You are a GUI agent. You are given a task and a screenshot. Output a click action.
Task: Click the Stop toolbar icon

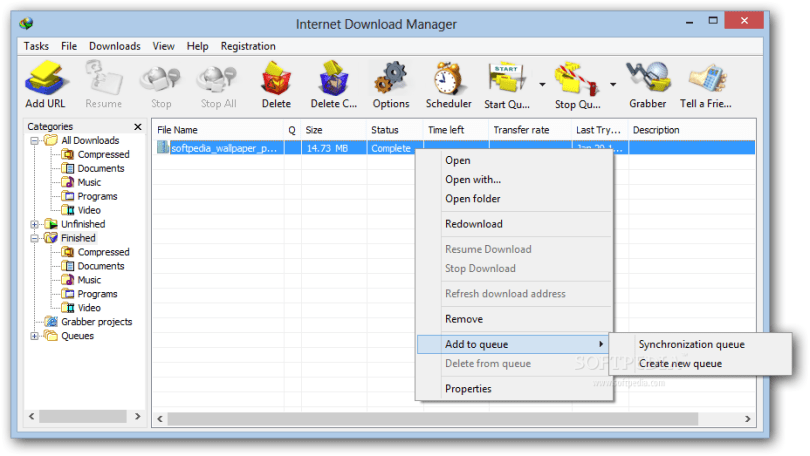click(161, 78)
